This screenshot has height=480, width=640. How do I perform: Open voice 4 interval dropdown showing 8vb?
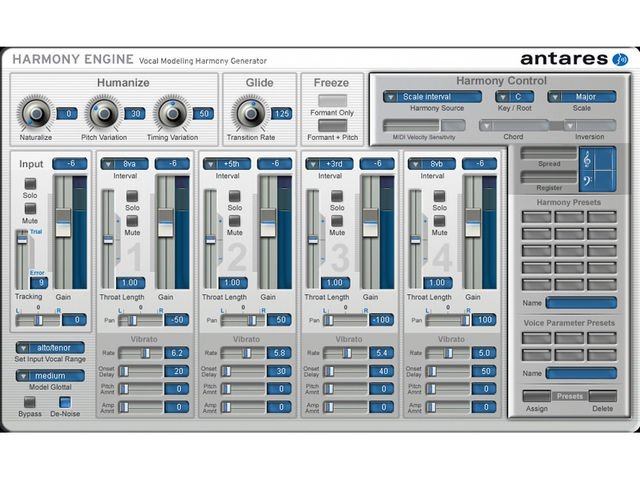click(x=432, y=164)
